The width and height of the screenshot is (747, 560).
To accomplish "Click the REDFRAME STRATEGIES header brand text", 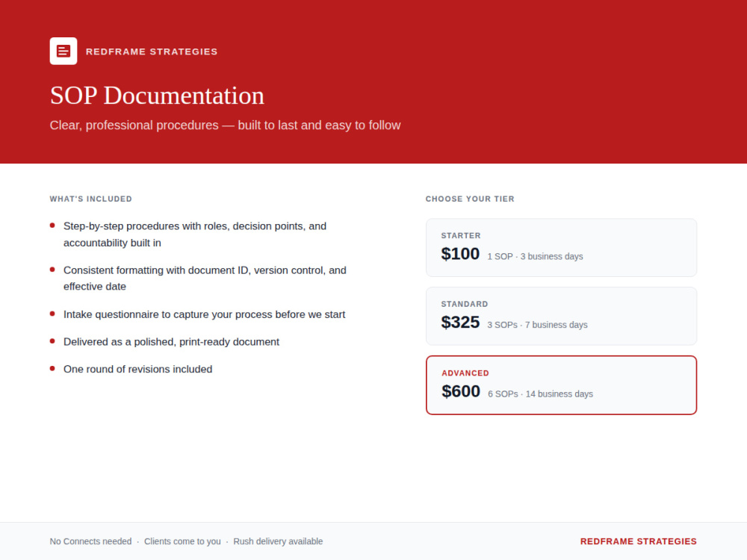I will point(152,52).
